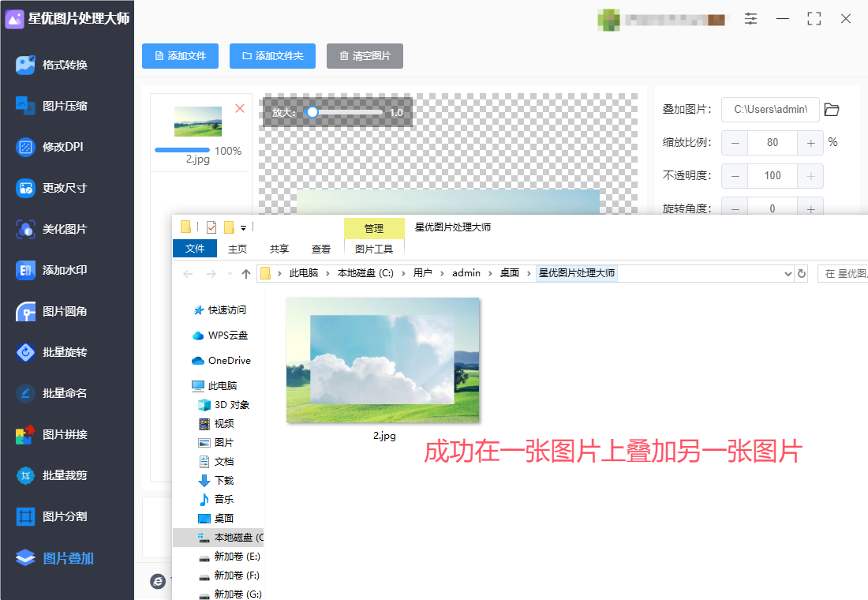Viewport: 868px width, 600px height.
Task: Switch to the 查看 ribbon tab
Action: 321,249
